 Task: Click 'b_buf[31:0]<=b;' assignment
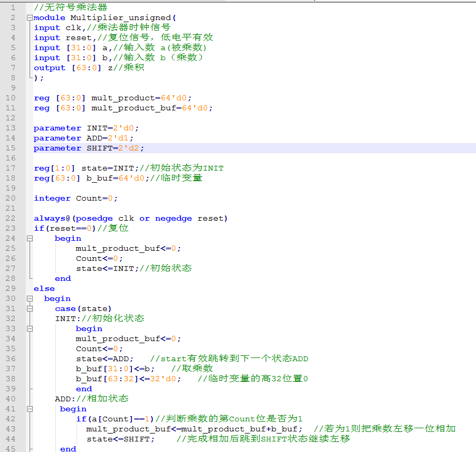click(x=115, y=369)
